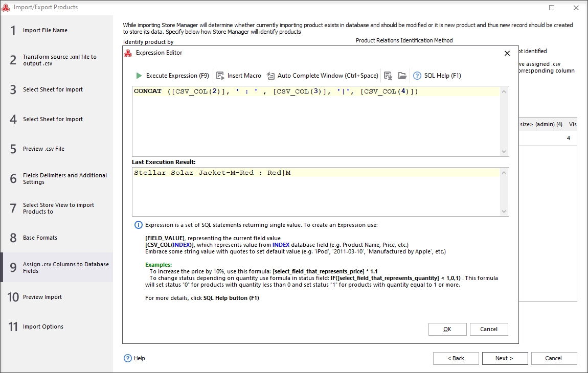Click the 'Identify product by' label
Image resolution: width=588 pixels, height=373 pixels.
(x=148, y=42)
